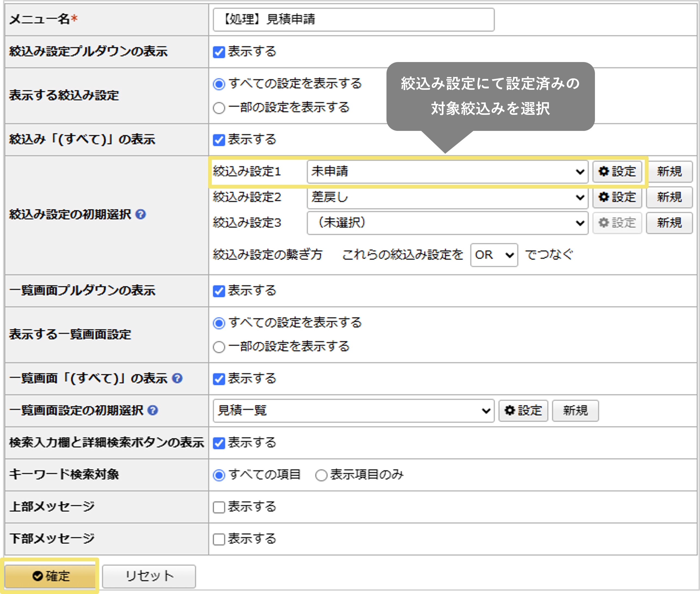This screenshot has width=700, height=594.
Task: Select 一部の設定を表示する under 表示する絞込み設定
Action: point(219,108)
